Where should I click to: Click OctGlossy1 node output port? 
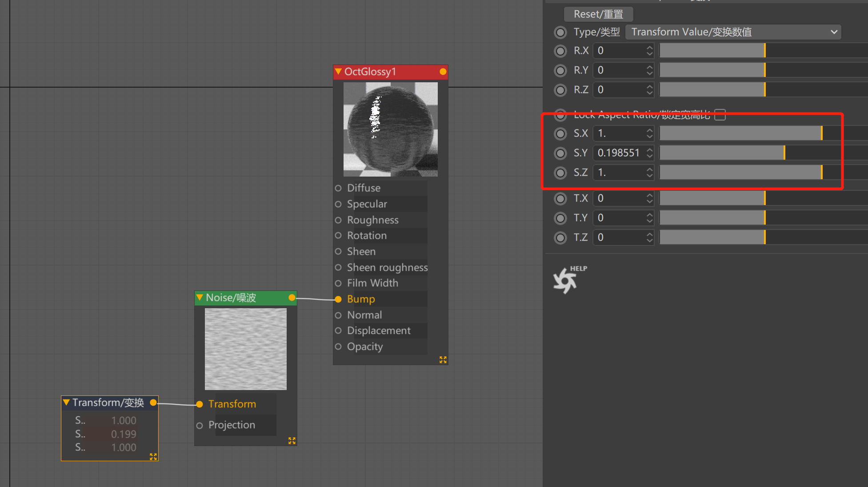pyautogui.click(x=443, y=72)
